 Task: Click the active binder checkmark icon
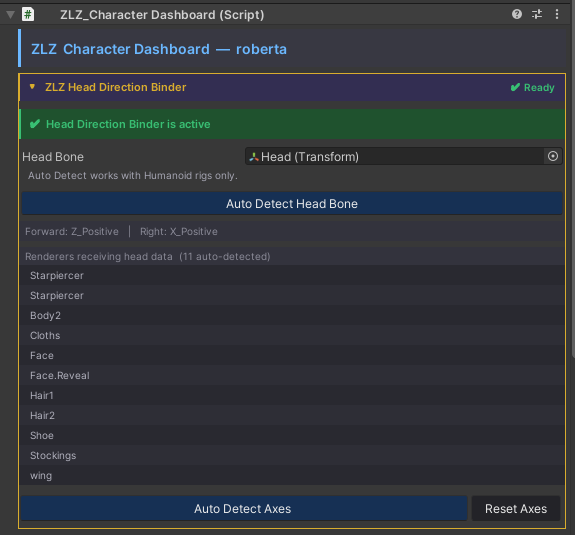35,124
